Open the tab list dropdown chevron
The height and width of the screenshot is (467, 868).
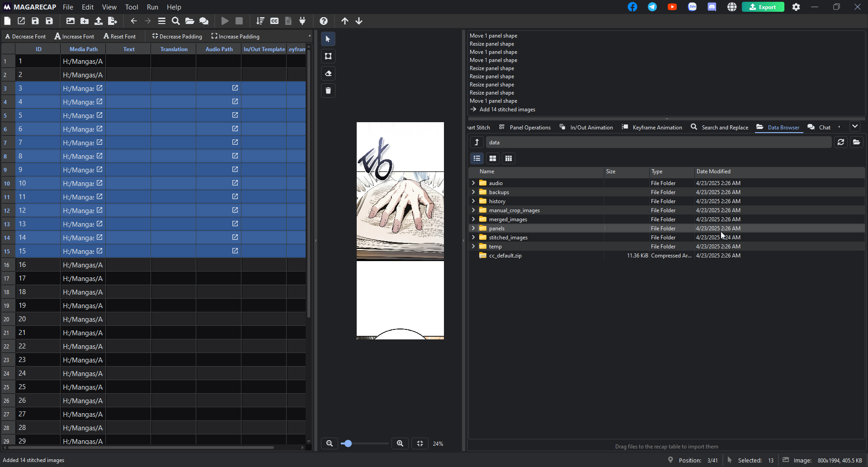point(855,127)
